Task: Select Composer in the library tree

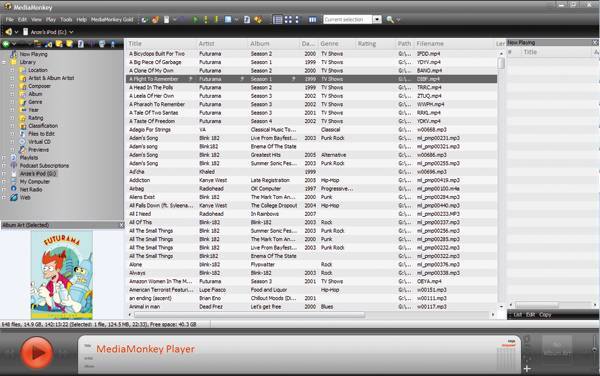Action: coord(39,86)
